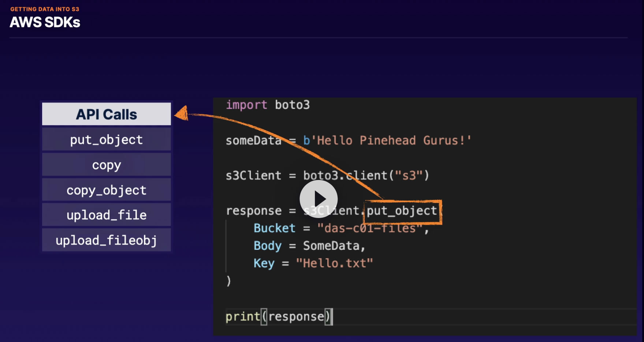644x342 pixels.
Task: Click the Key parameter name
Action: [x=264, y=263]
